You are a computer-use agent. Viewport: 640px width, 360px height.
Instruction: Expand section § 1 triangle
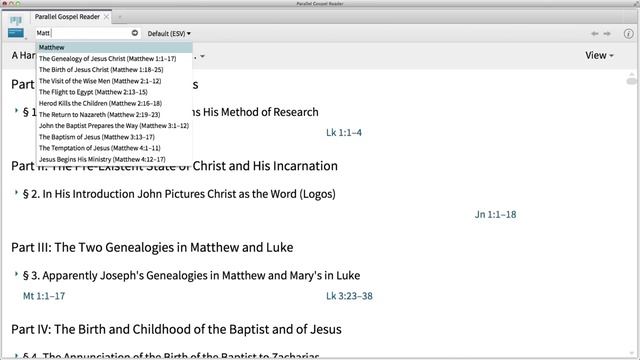click(x=16, y=111)
